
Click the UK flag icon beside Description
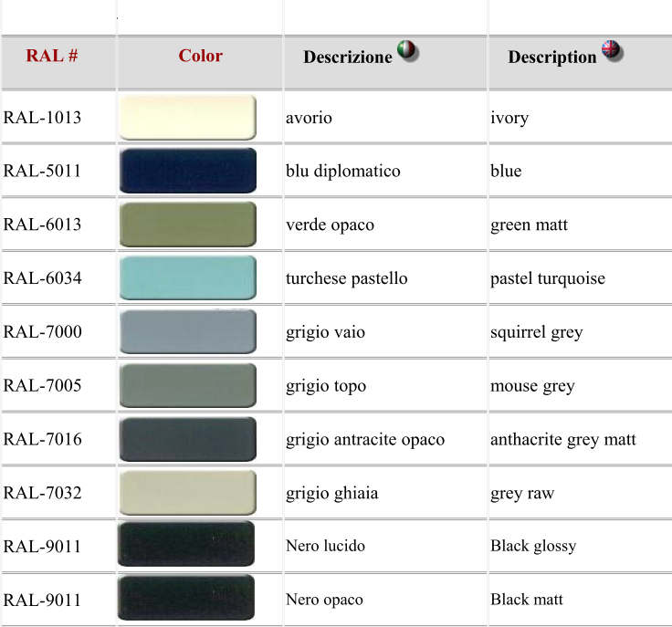tap(613, 51)
